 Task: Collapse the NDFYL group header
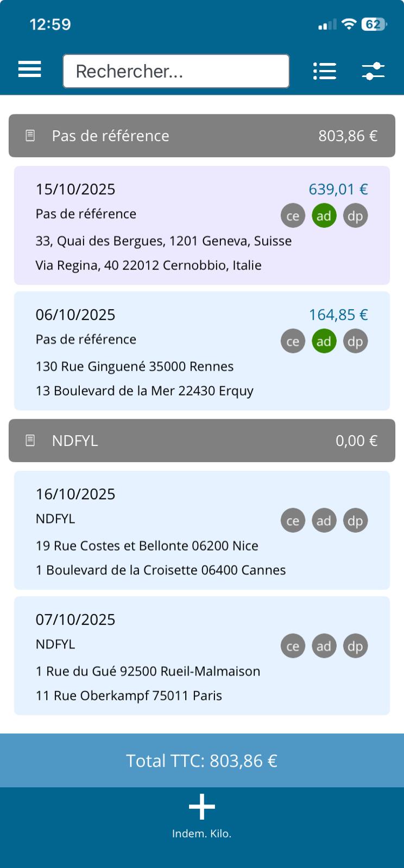point(201,441)
